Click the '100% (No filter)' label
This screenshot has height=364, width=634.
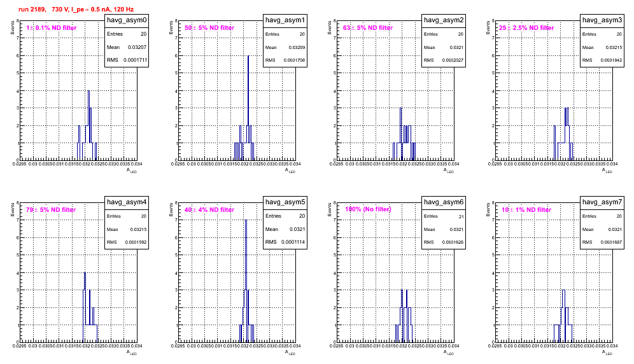click(369, 209)
